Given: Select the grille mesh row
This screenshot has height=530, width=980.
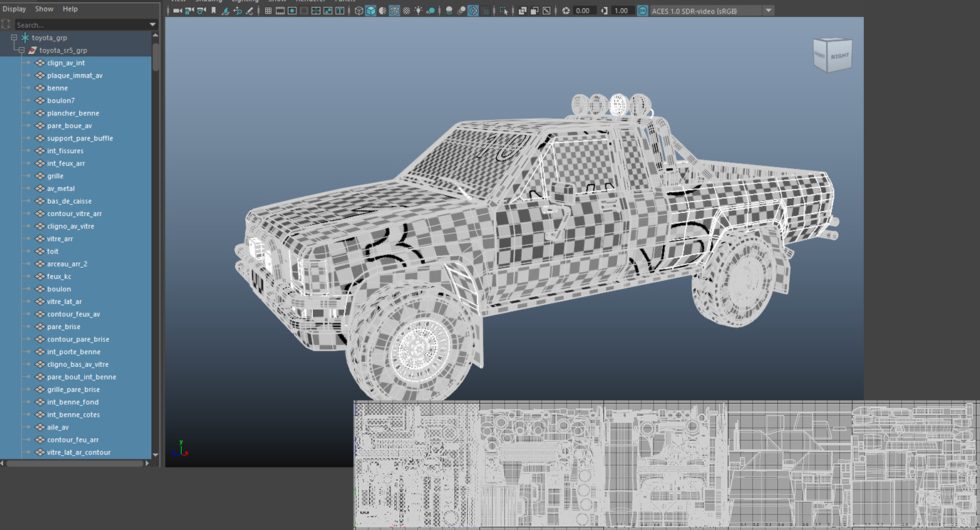Looking at the screenshot, I should [76, 176].
